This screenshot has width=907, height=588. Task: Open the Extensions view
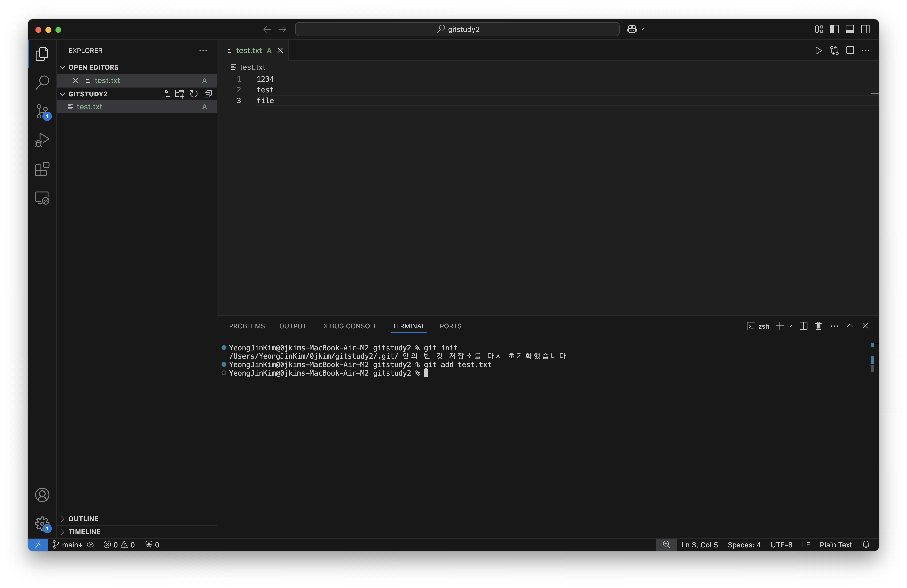pos(42,169)
